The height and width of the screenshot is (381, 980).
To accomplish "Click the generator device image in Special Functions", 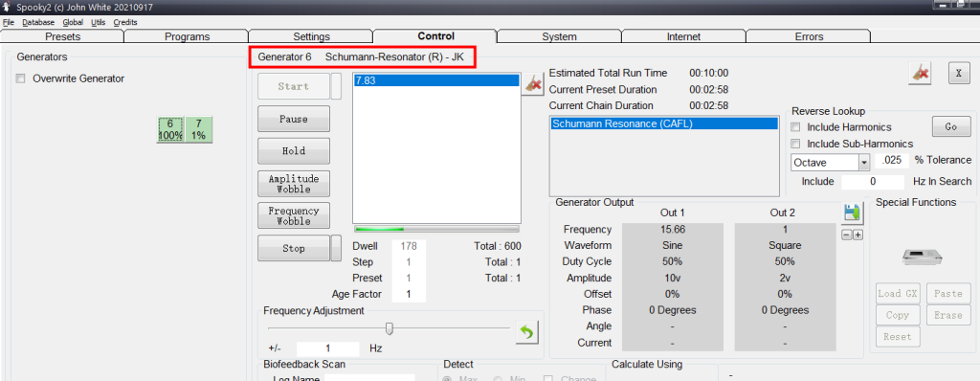I will [x=922, y=257].
